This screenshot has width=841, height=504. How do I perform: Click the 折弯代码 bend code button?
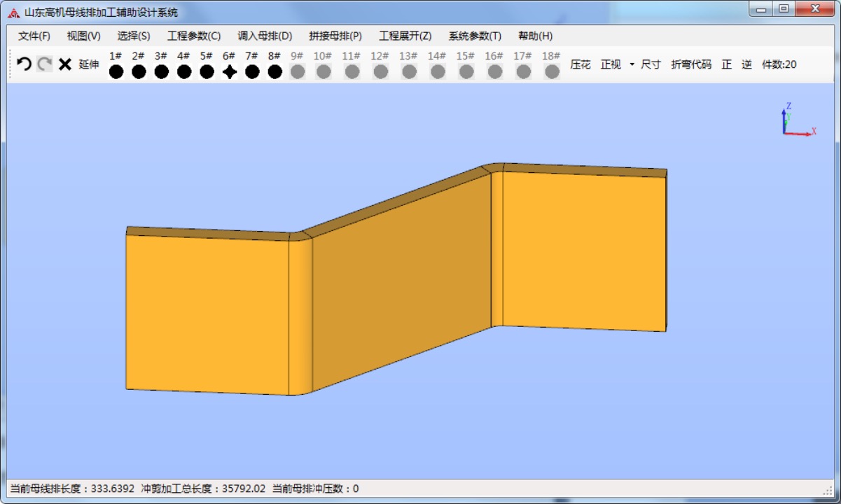[690, 64]
